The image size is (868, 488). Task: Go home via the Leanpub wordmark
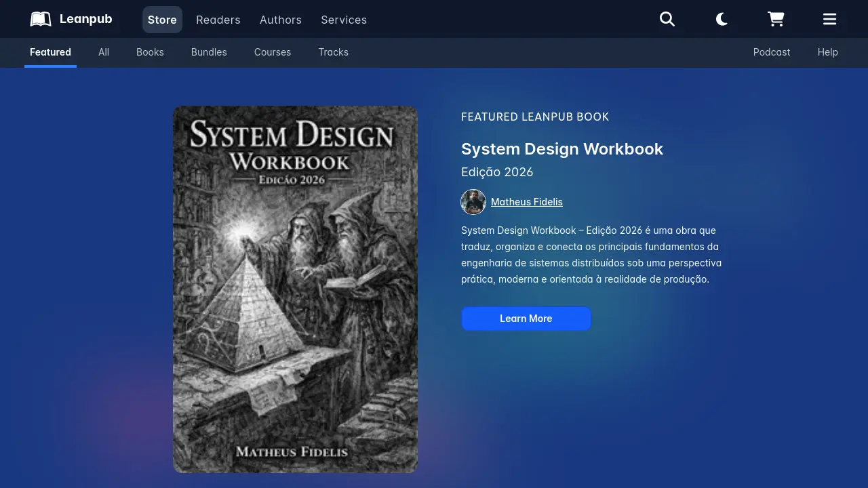coord(85,18)
